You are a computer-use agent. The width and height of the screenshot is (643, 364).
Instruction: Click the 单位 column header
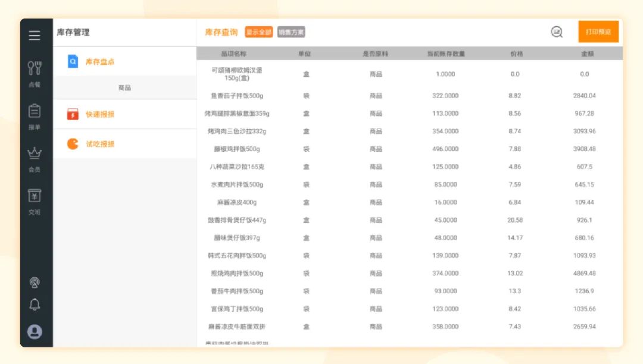305,54
